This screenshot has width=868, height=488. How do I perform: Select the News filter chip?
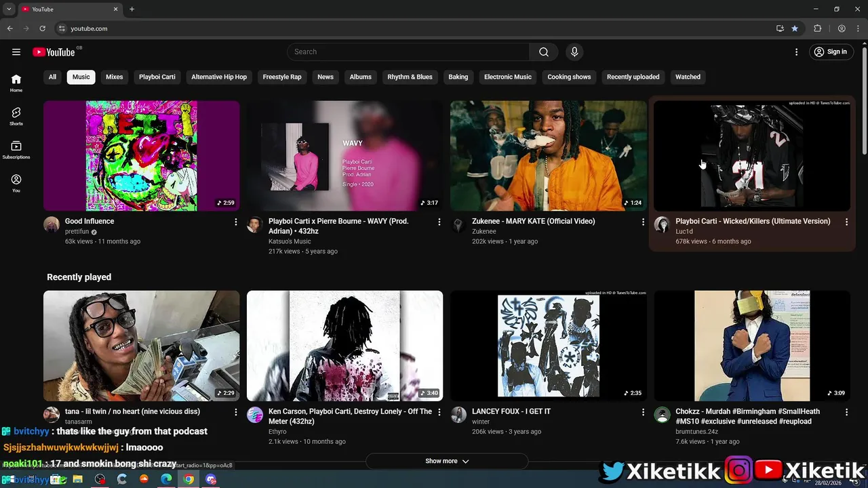click(325, 77)
